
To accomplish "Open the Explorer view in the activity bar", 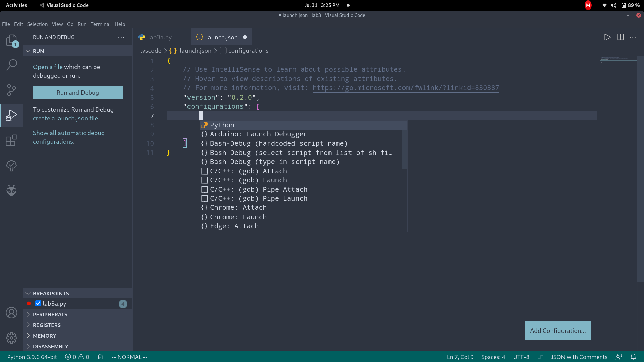I will point(12,40).
